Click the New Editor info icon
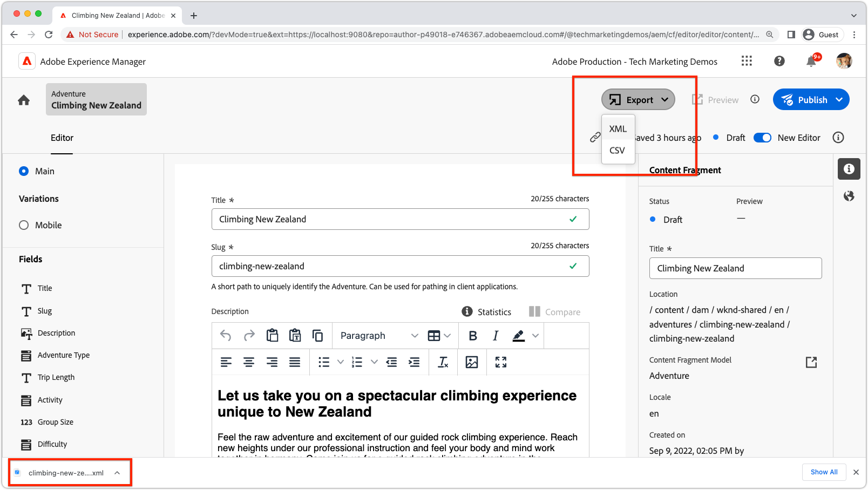Viewport: 868px width, 490px height. tap(838, 138)
